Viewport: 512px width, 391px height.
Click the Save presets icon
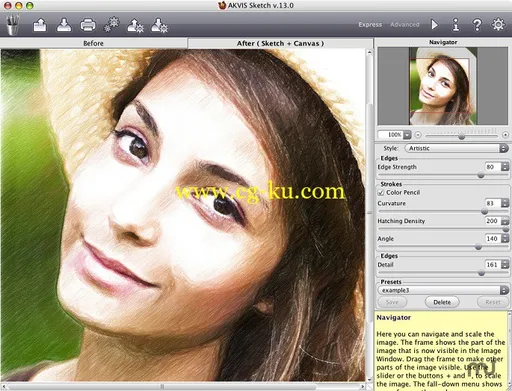coord(159,25)
